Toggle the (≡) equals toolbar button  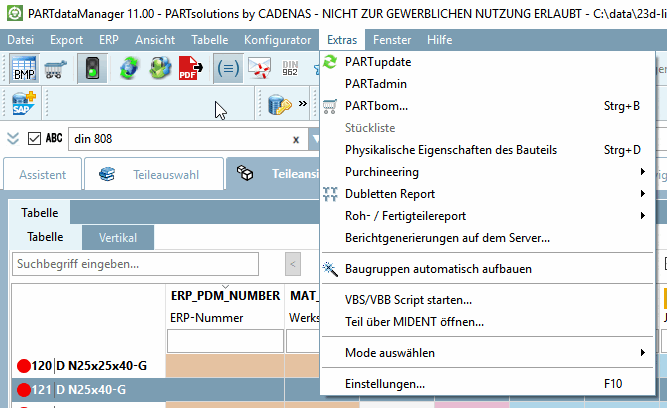pyautogui.click(x=228, y=68)
